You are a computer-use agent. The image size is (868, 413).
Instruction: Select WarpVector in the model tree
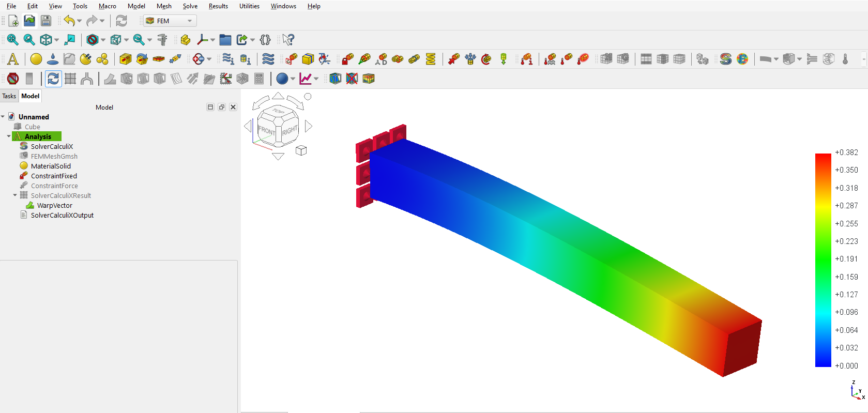tap(54, 205)
